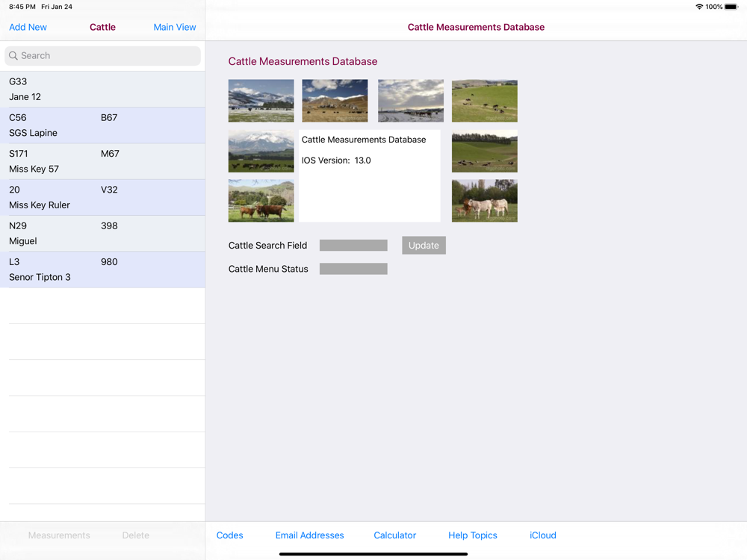747x560 pixels.
Task: Click tag value V32
Action: point(109,190)
